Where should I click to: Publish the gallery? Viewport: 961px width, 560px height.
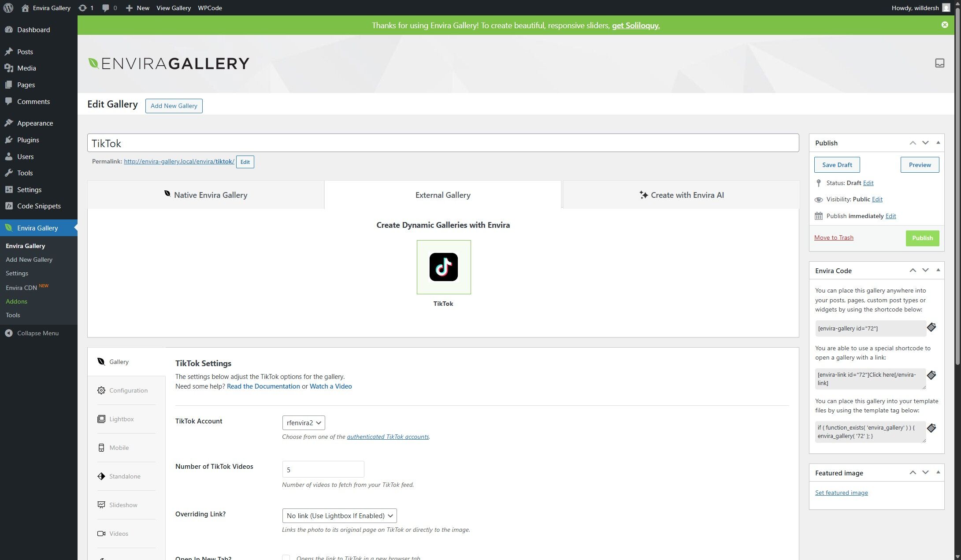click(922, 238)
